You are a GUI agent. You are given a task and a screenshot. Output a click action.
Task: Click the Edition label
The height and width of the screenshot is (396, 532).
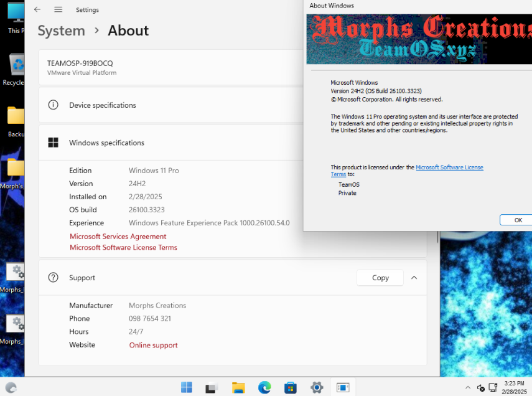click(80, 171)
